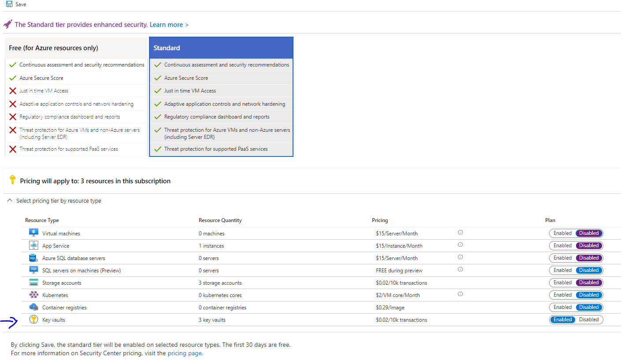
Task: Click the '0 kubernetes cores' quantity cell
Action: click(220, 295)
